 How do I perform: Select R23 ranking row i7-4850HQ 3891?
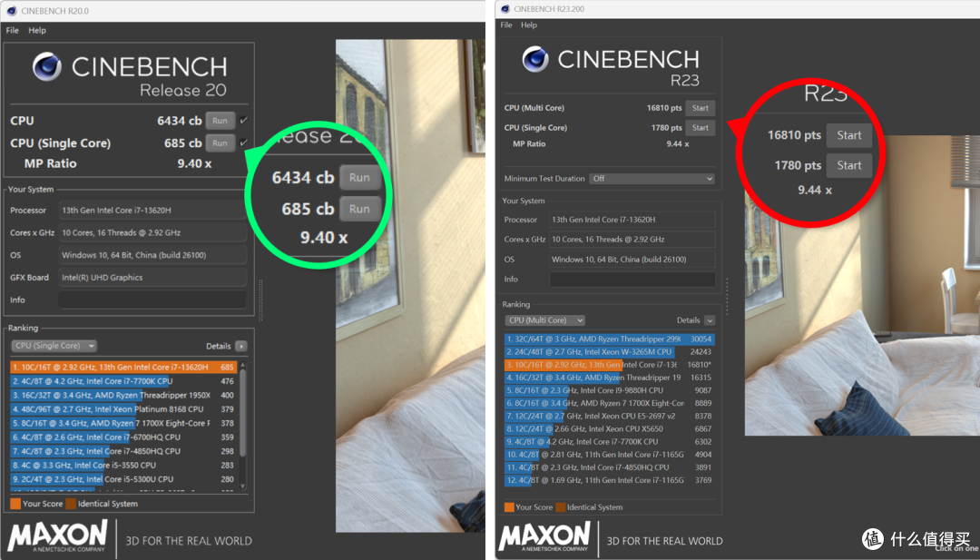pyautogui.click(x=610, y=467)
